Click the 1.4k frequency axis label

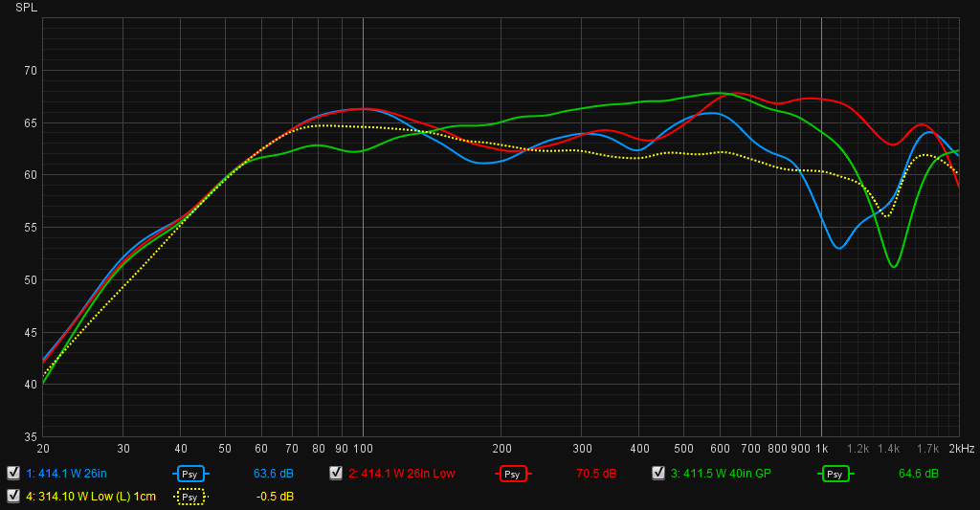pos(889,449)
